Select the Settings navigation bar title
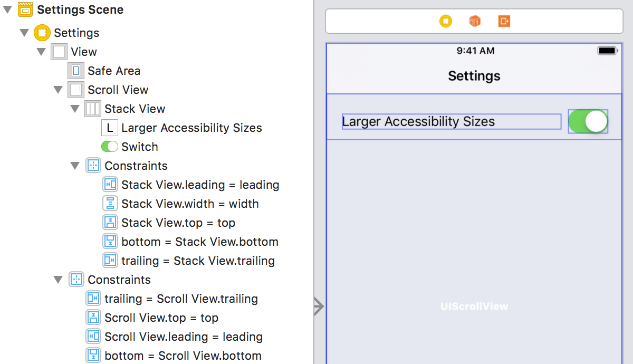633x364 pixels. click(x=474, y=75)
